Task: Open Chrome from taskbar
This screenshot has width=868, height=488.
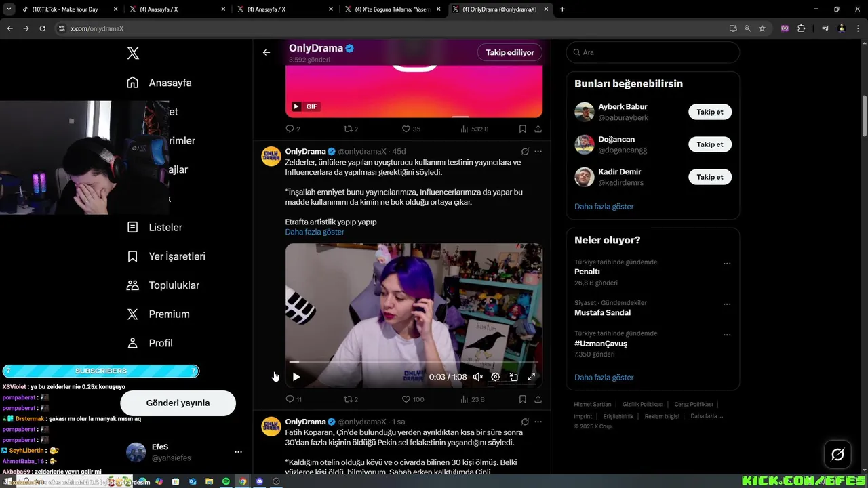Action: [x=243, y=481]
